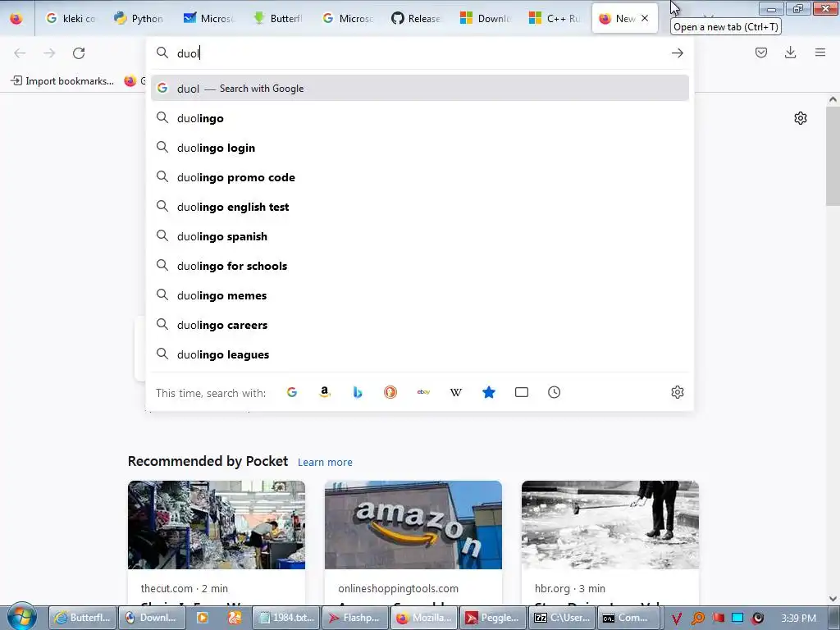
Task: Close the New Tab tab
Action: (645, 18)
